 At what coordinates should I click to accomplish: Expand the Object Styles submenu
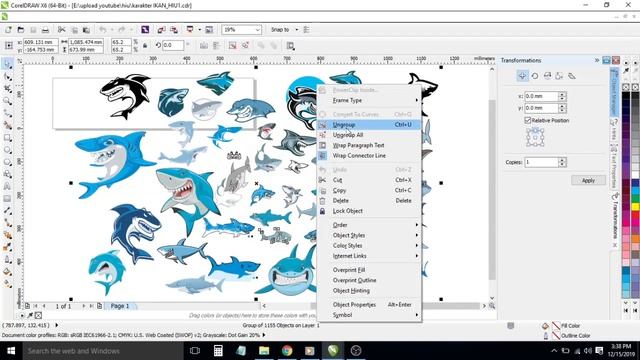(x=369, y=235)
